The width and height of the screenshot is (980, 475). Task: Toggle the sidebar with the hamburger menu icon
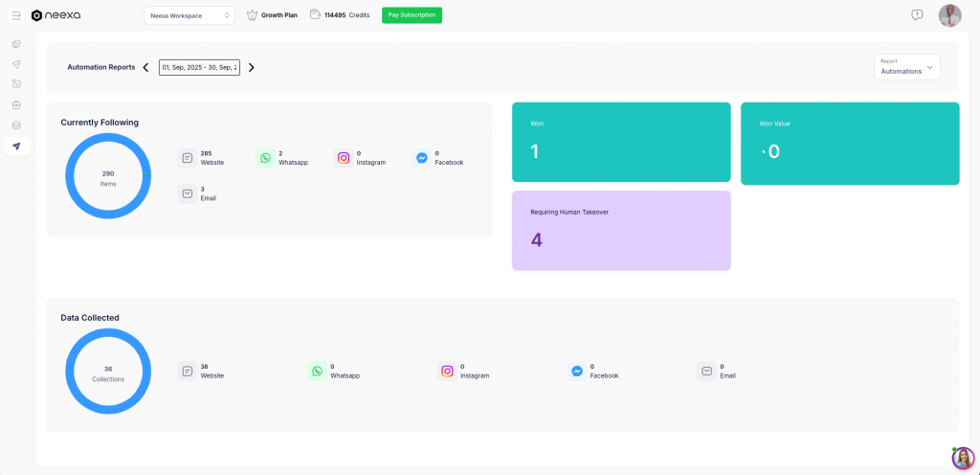pyautogui.click(x=16, y=15)
